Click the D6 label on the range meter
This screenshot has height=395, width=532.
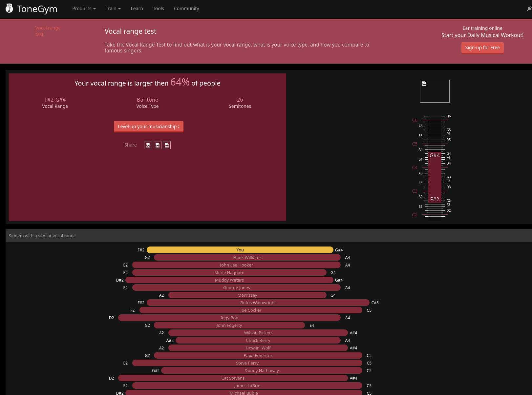click(x=449, y=116)
